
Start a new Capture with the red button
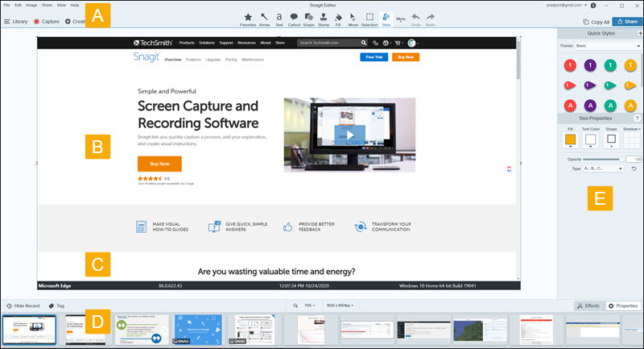tap(47, 22)
